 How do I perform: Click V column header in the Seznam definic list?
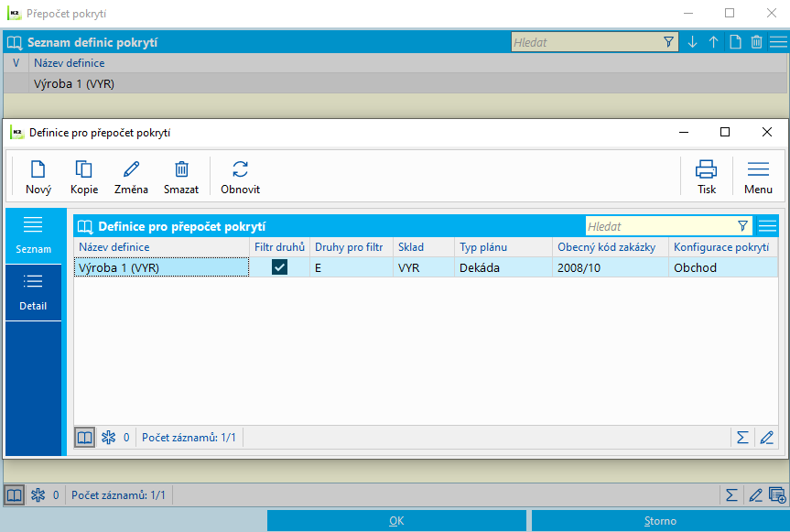pos(16,63)
